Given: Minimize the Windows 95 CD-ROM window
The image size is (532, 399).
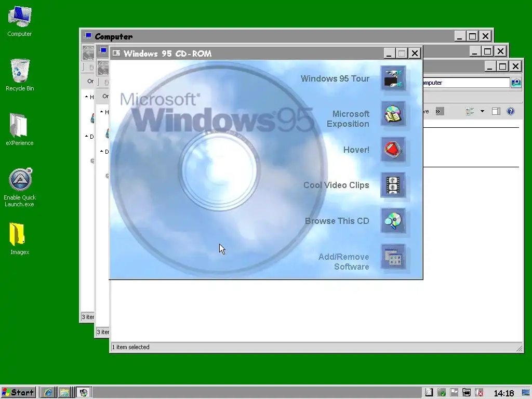Looking at the screenshot, I should tap(389, 54).
